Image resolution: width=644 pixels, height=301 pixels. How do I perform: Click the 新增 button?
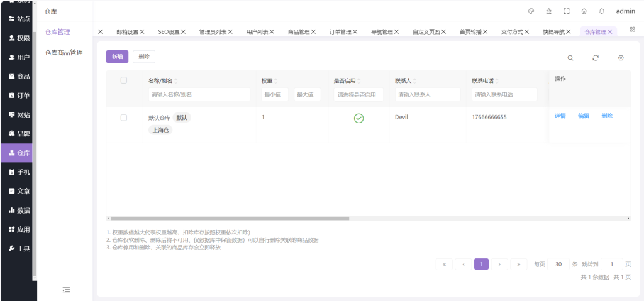point(118,57)
